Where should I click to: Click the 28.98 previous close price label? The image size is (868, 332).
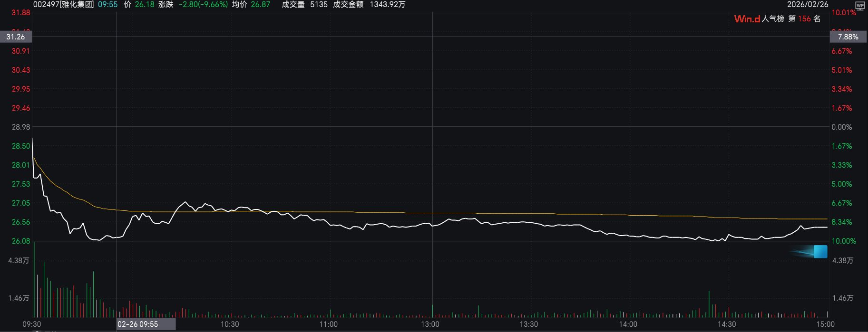point(20,127)
